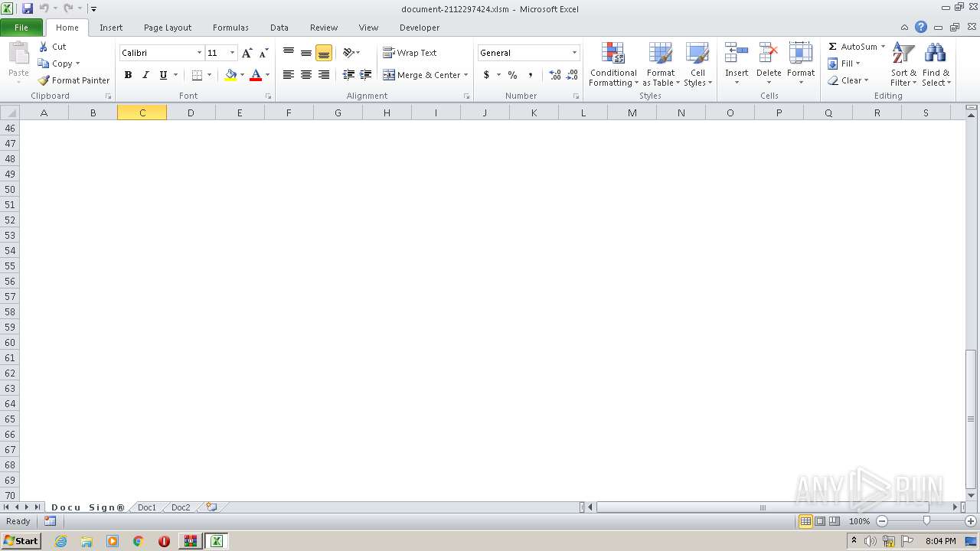Expand the Copy dropdown arrow
Screen dimensions: 980x551
(77, 64)
